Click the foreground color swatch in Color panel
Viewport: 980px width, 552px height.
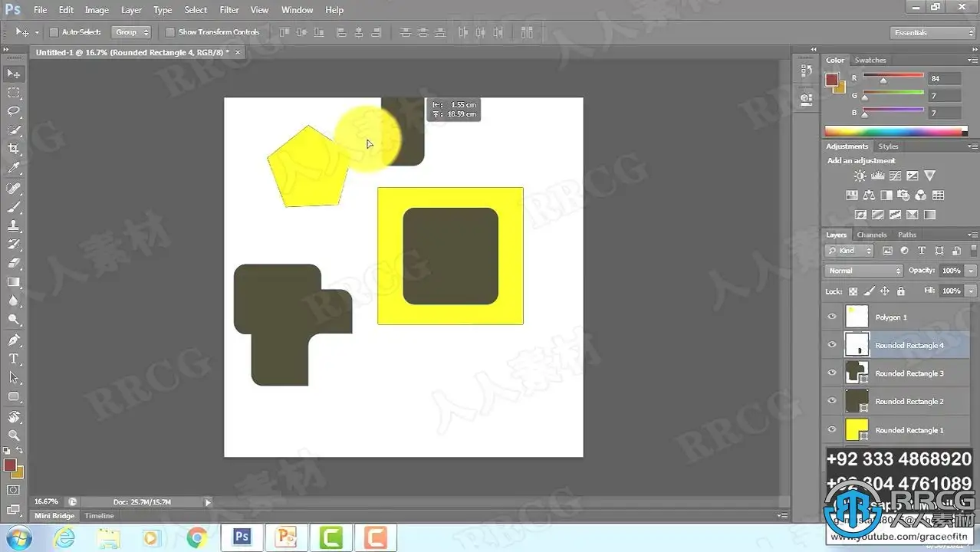click(x=831, y=79)
